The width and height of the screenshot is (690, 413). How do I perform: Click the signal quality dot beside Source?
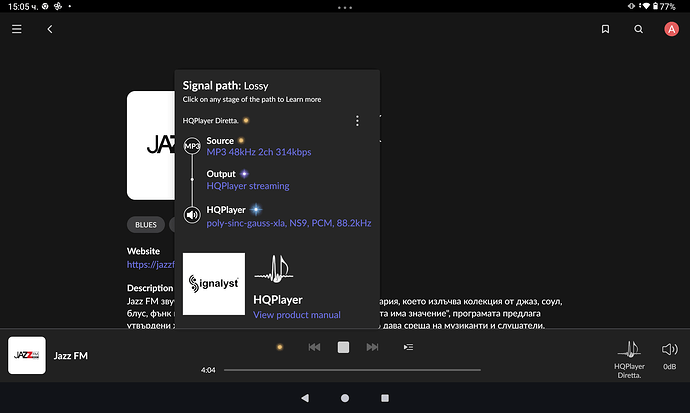pyautogui.click(x=241, y=141)
